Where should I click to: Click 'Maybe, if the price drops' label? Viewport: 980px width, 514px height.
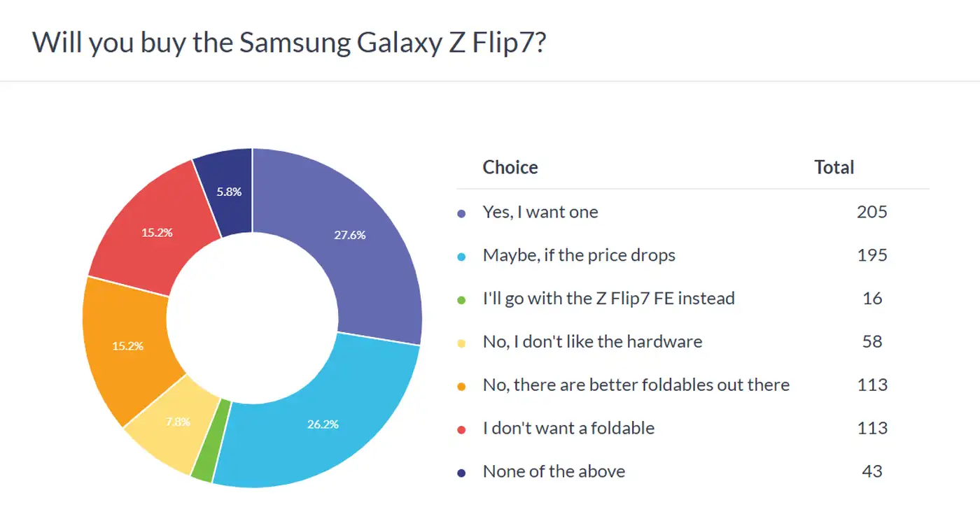click(x=579, y=255)
